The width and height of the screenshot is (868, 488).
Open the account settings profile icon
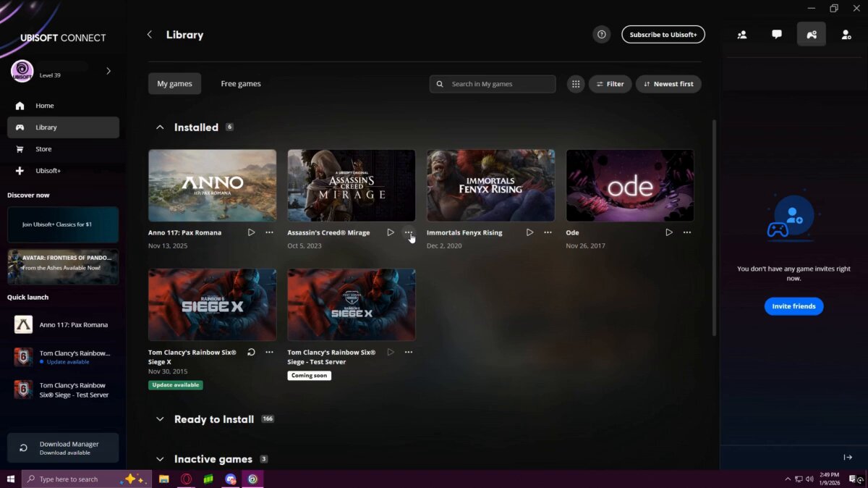[846, 35]
